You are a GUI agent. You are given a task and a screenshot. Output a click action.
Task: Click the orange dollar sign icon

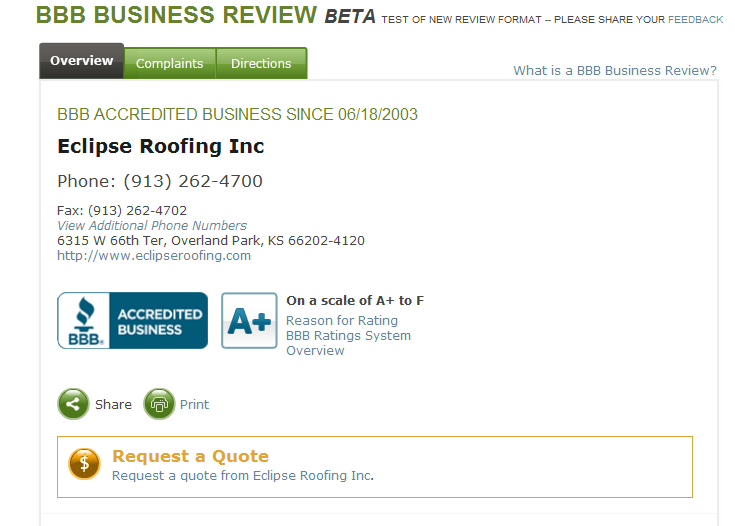click(84, 464)
